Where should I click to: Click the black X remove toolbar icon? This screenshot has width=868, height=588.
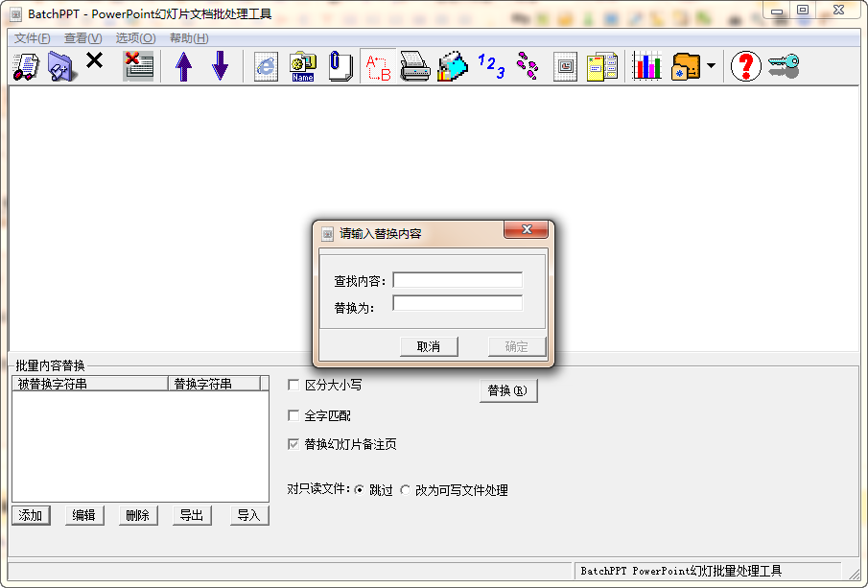(x=95, y=59)
